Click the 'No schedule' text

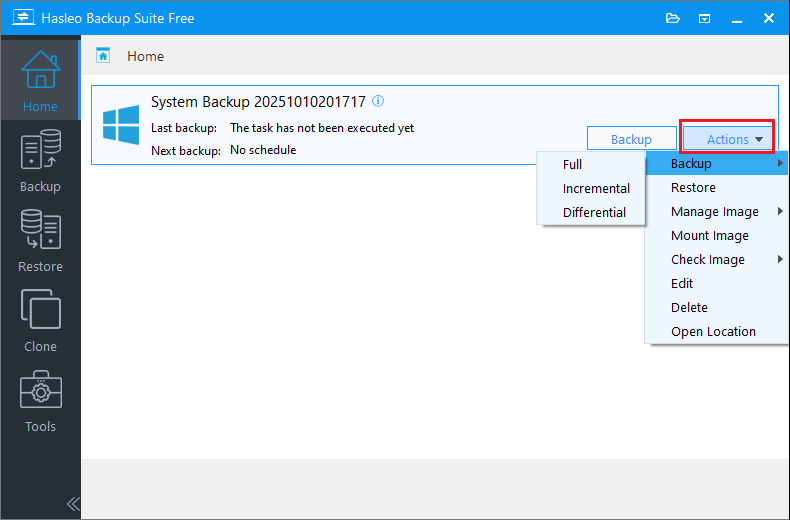pos(263,150)
